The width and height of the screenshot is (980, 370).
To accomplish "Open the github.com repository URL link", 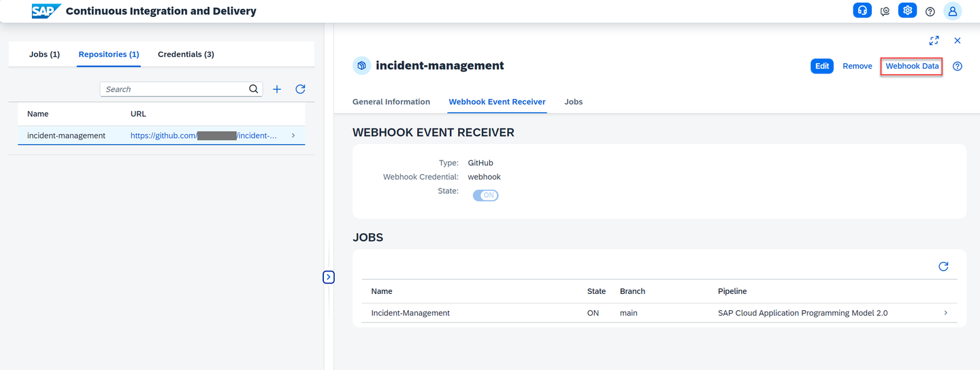I will (x=204, y=135).
